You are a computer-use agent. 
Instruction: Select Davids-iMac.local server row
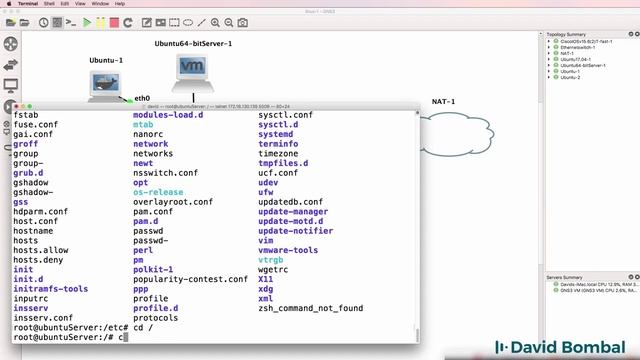594,284
